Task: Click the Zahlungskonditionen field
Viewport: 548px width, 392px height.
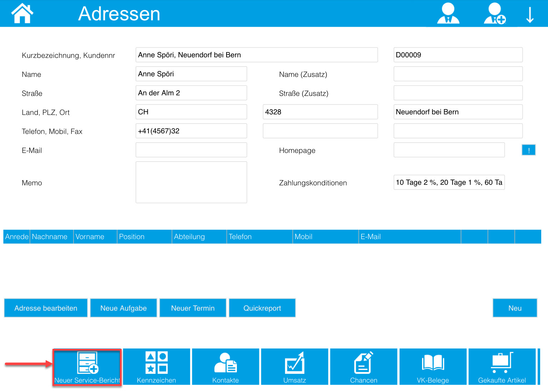Action: pyautogui.click(x=449, y=182)
